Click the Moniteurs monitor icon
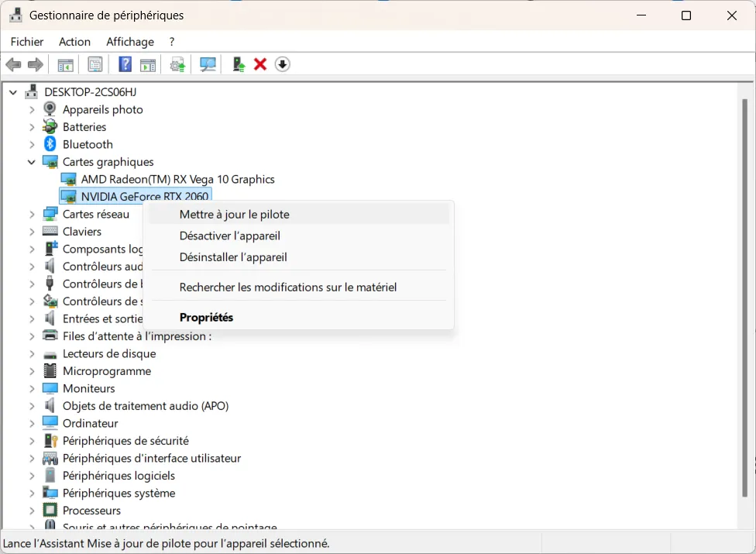Screen dimensions: 756x554 click(x=50, y=387)
